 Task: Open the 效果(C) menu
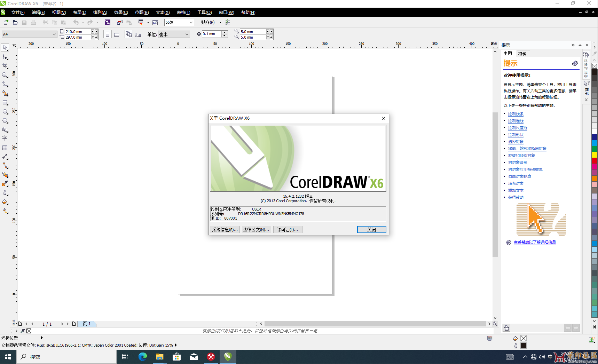point(121,13)
